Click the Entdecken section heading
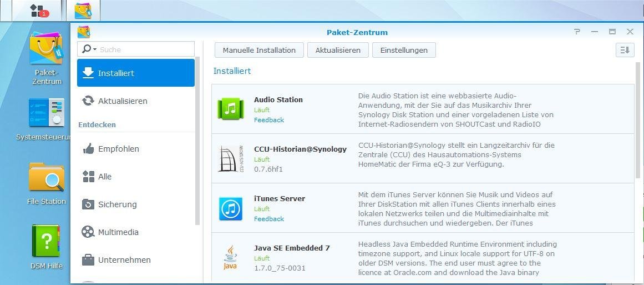 pyautogui.click(x=97, y=124)
